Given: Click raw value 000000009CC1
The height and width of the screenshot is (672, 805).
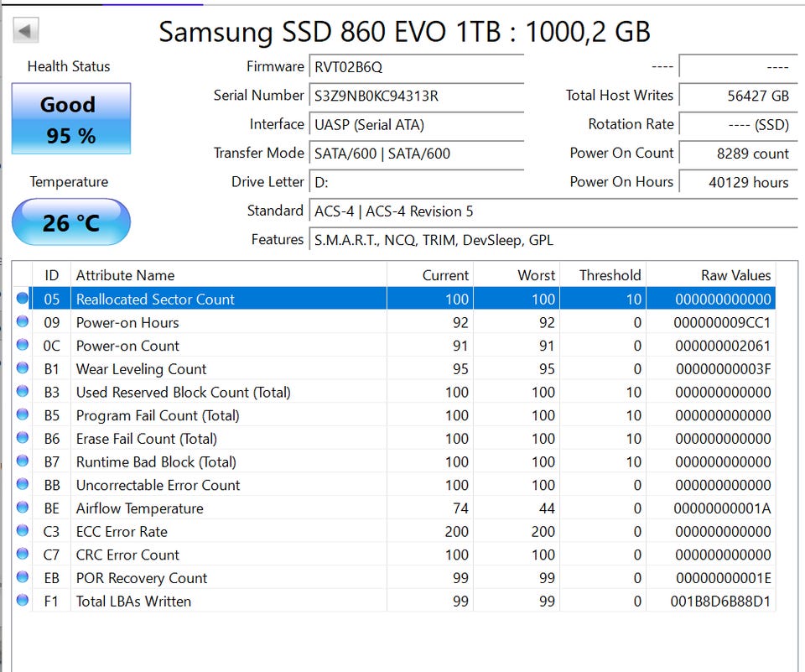Looking at the screenshot, I should pyautogui.click(x=722, y=323).
